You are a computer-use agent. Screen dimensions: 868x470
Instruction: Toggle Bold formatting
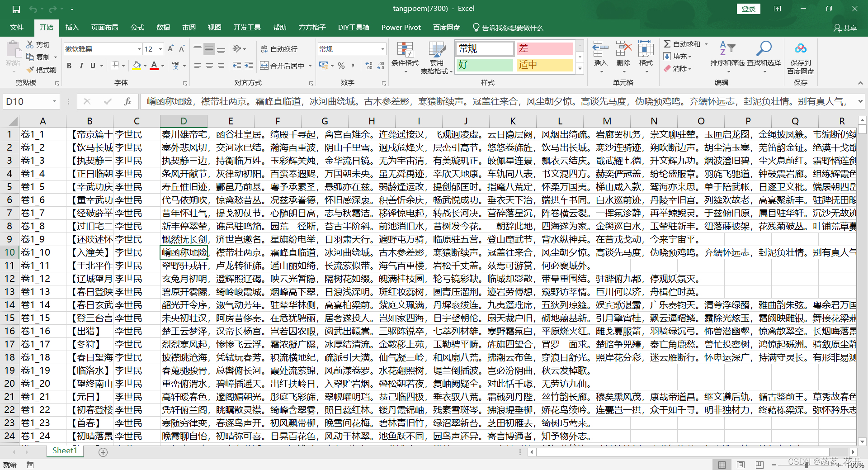(x=69, y=66)
